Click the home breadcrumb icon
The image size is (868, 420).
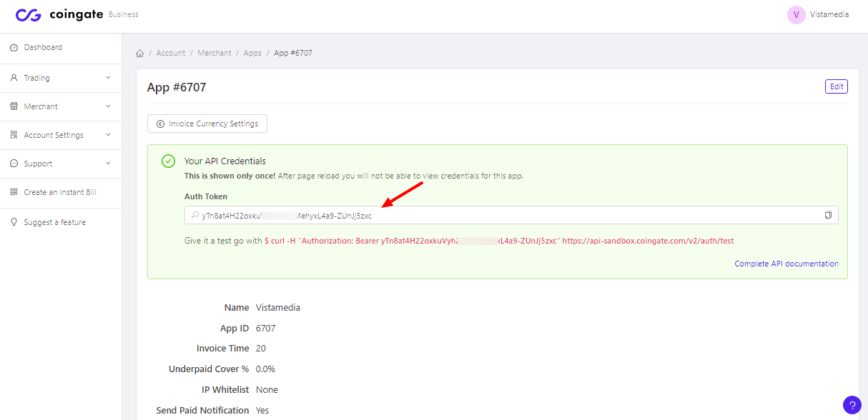(140, 54)
